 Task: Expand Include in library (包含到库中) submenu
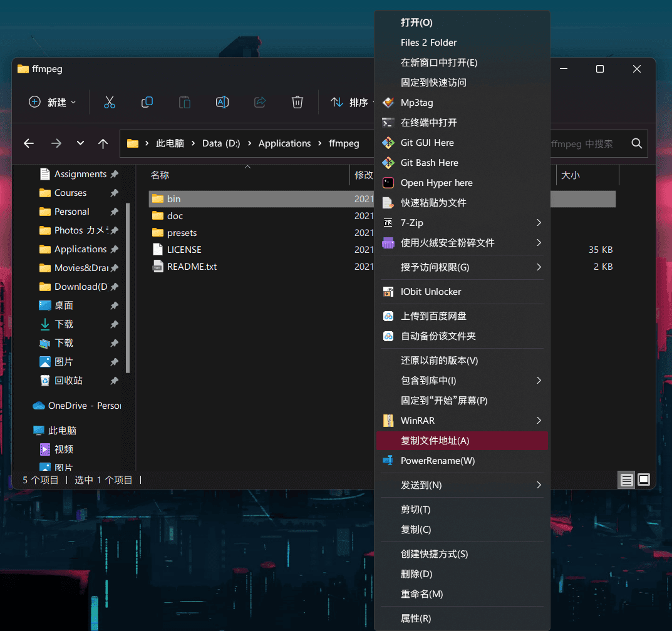click(462, 381)
